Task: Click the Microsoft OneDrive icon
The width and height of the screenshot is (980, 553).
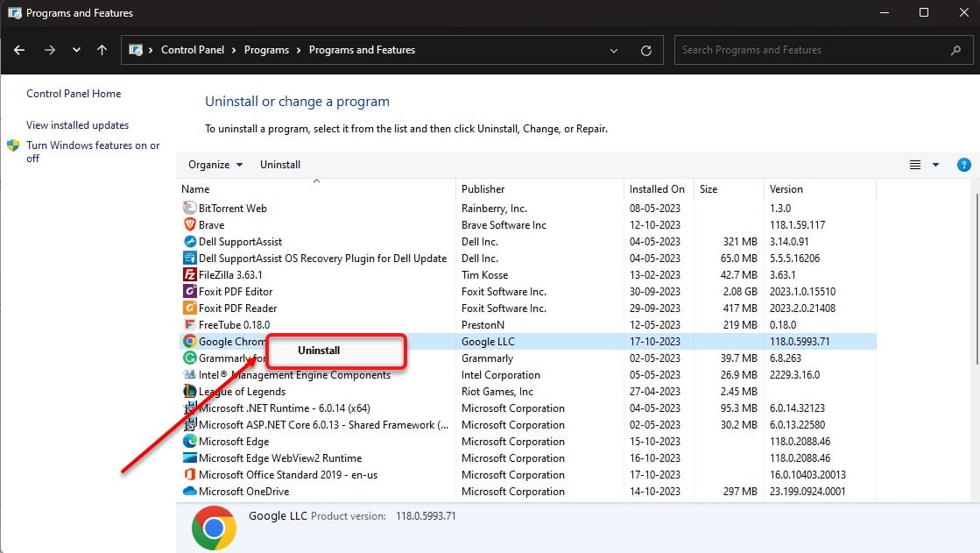Action: pos(189,491)
